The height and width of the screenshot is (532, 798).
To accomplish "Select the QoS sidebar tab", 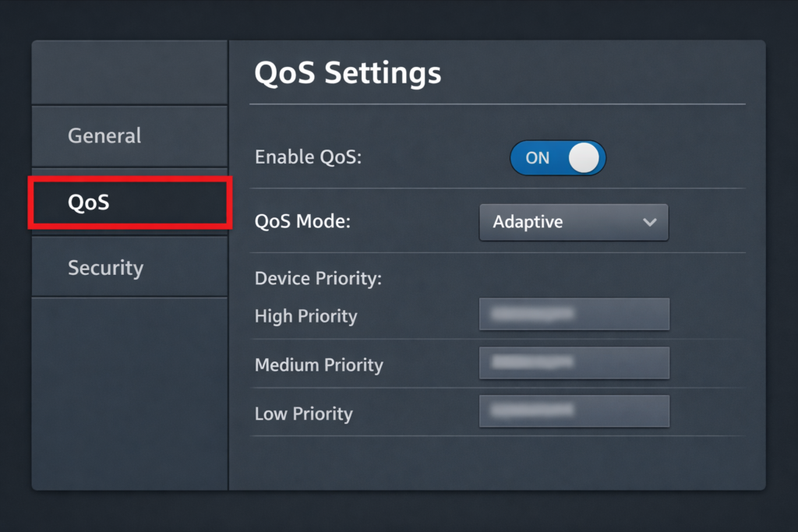I will (x=129, y=203).
